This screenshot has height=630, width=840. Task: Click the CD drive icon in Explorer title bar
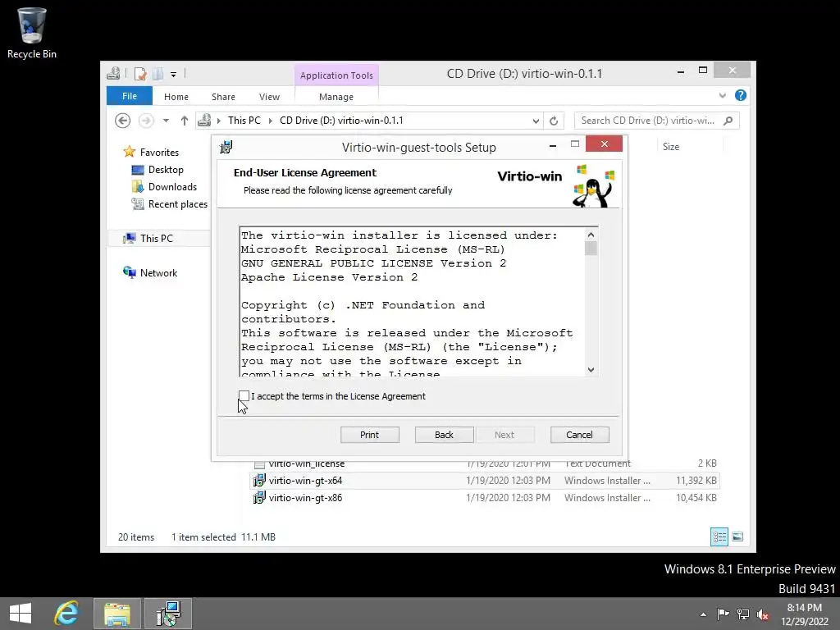tap(113, 73)
